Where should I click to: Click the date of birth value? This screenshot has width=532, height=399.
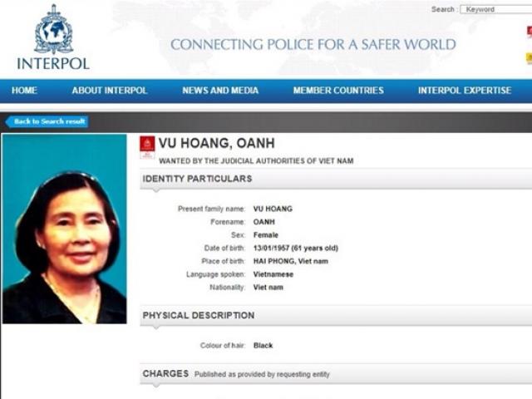pyautogui.click(x=296, y=248)
